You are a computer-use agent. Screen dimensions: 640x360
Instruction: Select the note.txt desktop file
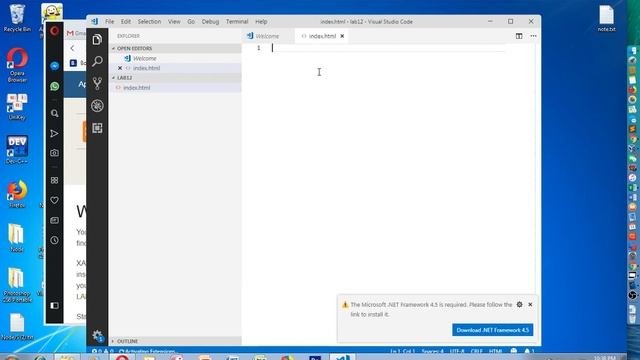click(x=607, y=18)
